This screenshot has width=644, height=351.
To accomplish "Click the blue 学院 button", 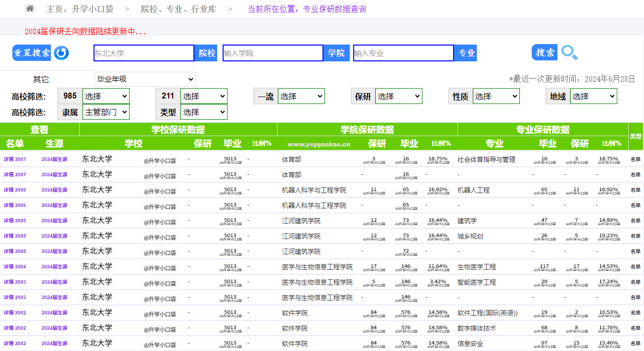I will [336, 53].
